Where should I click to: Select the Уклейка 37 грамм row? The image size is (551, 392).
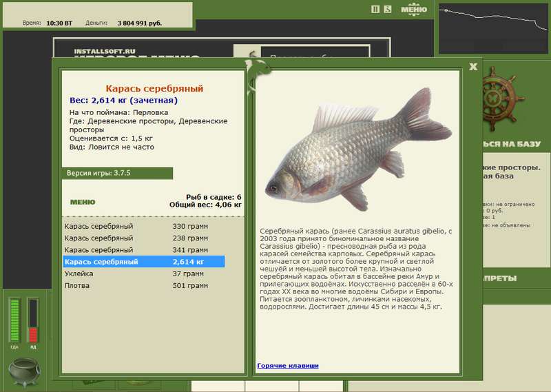[x=144, y=274]
